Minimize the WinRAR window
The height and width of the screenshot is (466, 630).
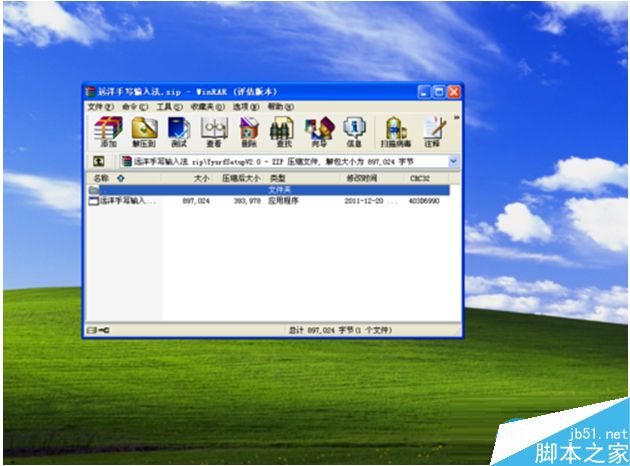[424, 92]
